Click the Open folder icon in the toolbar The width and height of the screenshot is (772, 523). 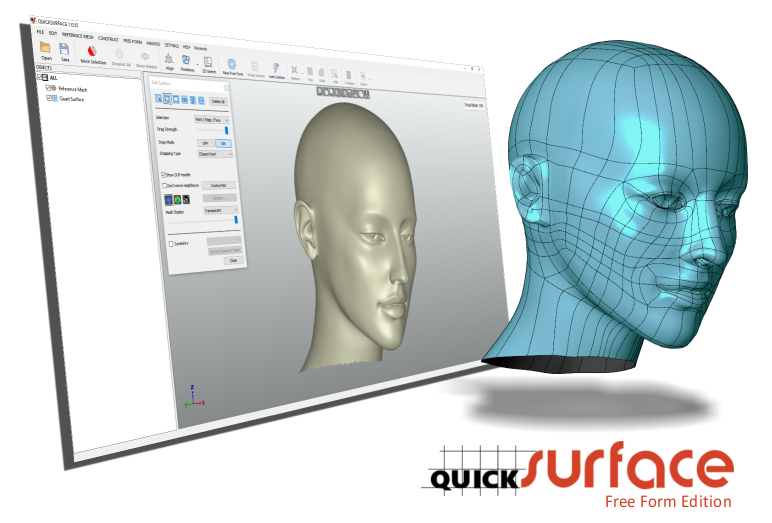45,47
